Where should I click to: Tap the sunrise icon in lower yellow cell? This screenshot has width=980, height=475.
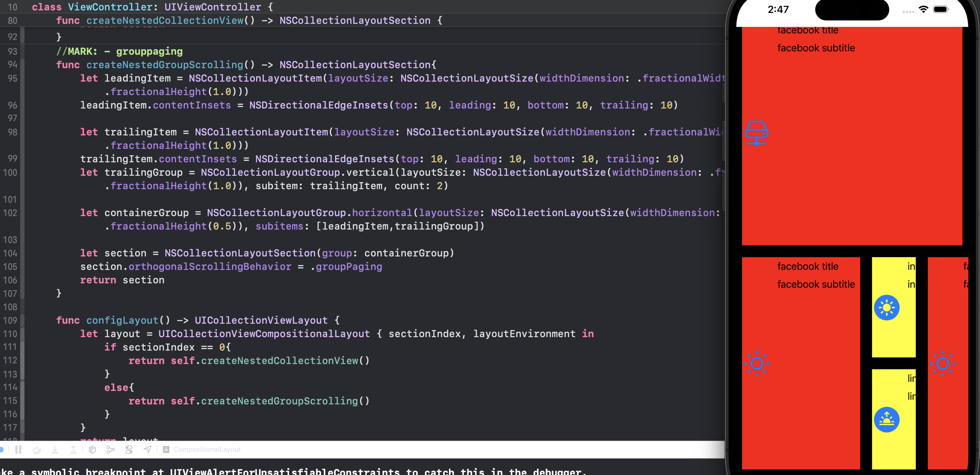coord(886,419)
